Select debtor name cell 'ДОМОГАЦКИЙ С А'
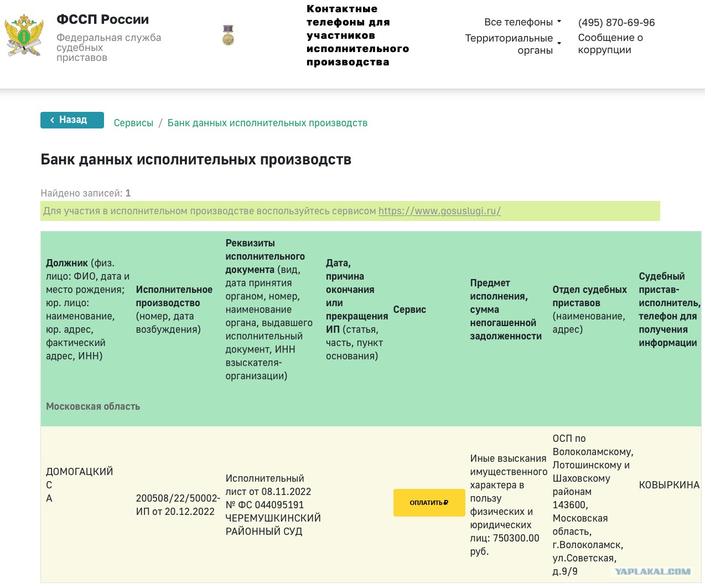 79,485
